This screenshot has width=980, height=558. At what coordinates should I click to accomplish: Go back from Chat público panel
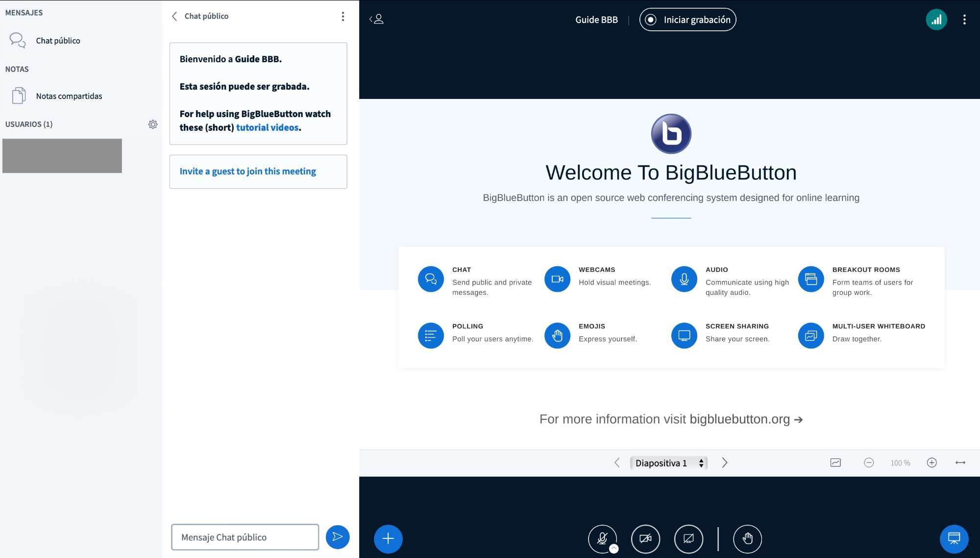pyautogui.click(x=174, y=16)
